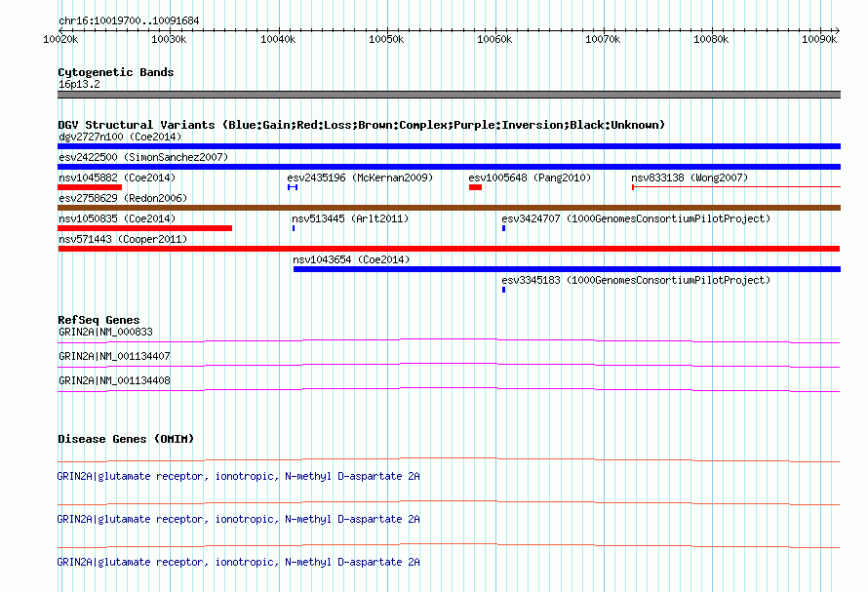Select the nsv833138 (Wong2007) thin red line
Image resolution: width=868 pixels, height=592 pixels.
point(736,187)
